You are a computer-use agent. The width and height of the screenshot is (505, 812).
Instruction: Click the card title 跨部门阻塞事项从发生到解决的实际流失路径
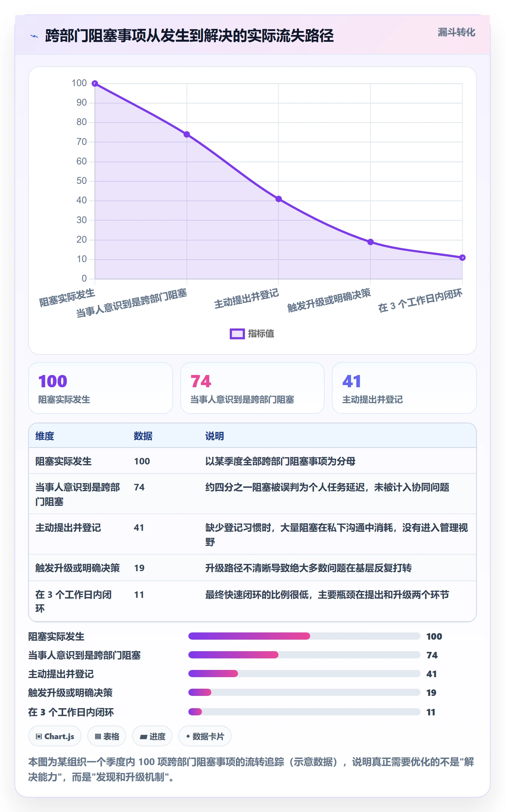click(x=189, y=36)
